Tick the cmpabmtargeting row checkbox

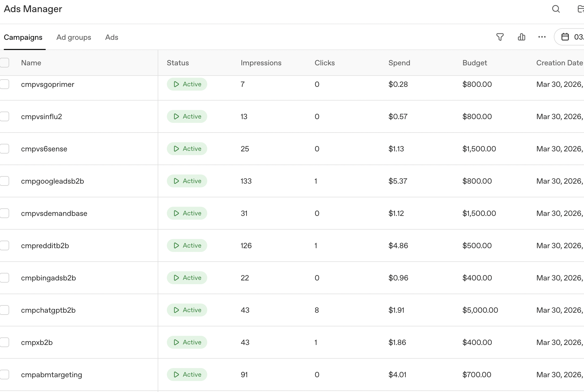(x=5, y=375)
